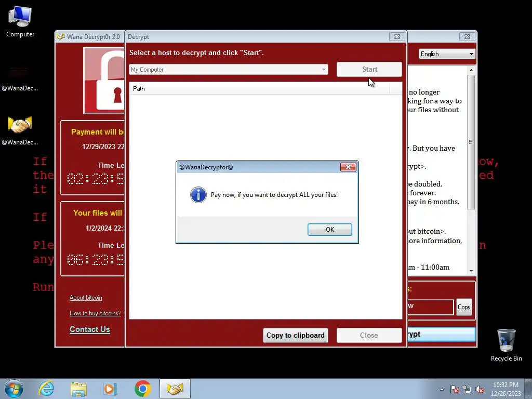Click the Wana Decryptor handshake taskbar button
This screenshot has width=532, height=399.
pyautogui.click(x=175, y=389)
